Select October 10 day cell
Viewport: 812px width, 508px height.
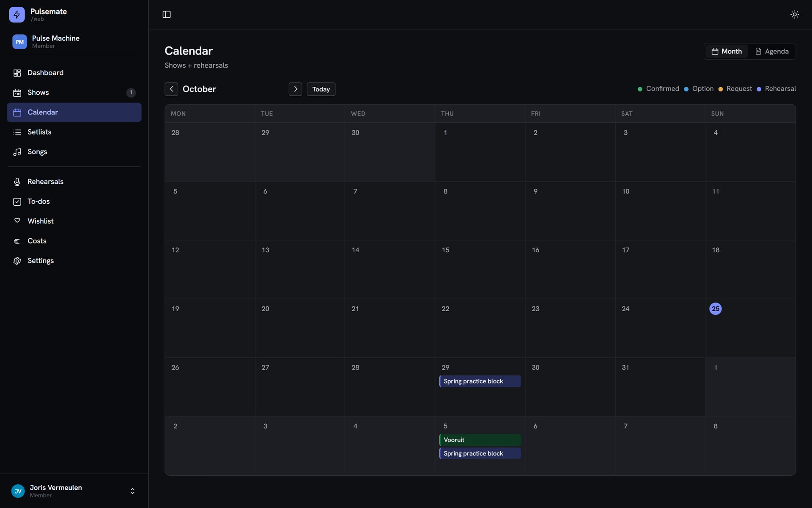pos(660,211)
